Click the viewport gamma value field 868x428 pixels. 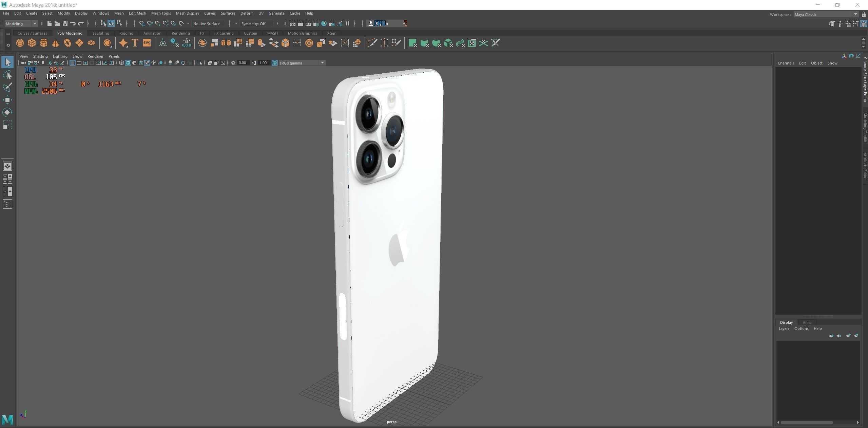tap(264, 63)
